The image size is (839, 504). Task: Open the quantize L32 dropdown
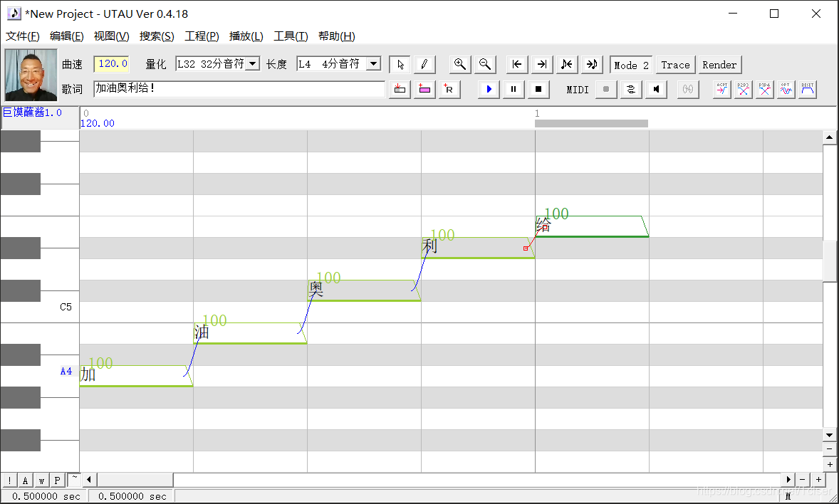[x=254, y=63]
